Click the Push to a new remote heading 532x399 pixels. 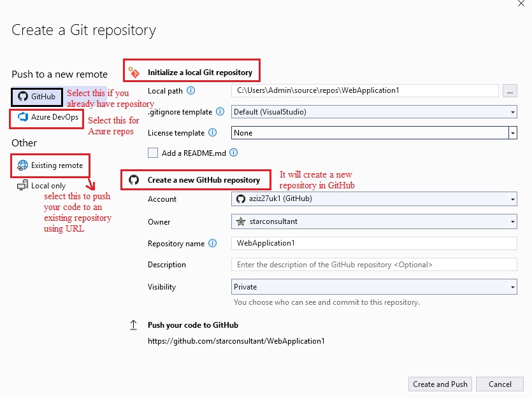pos(59,74)
